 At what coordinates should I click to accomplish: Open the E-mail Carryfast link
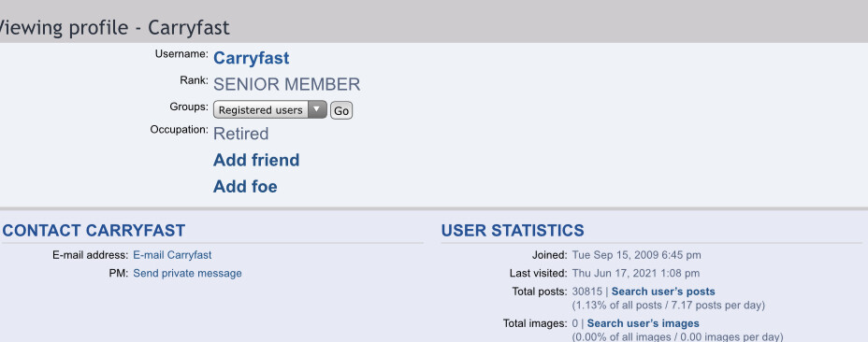(x=172, y=255)
